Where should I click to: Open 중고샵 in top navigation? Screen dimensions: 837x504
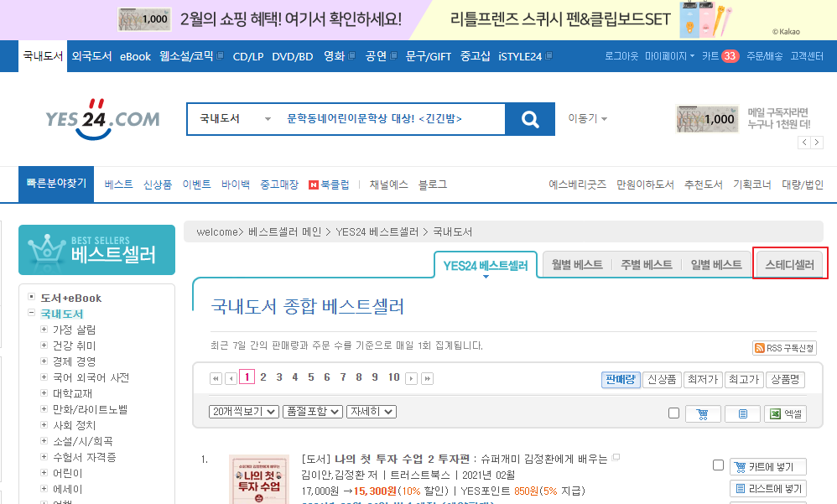coord(475,56)
